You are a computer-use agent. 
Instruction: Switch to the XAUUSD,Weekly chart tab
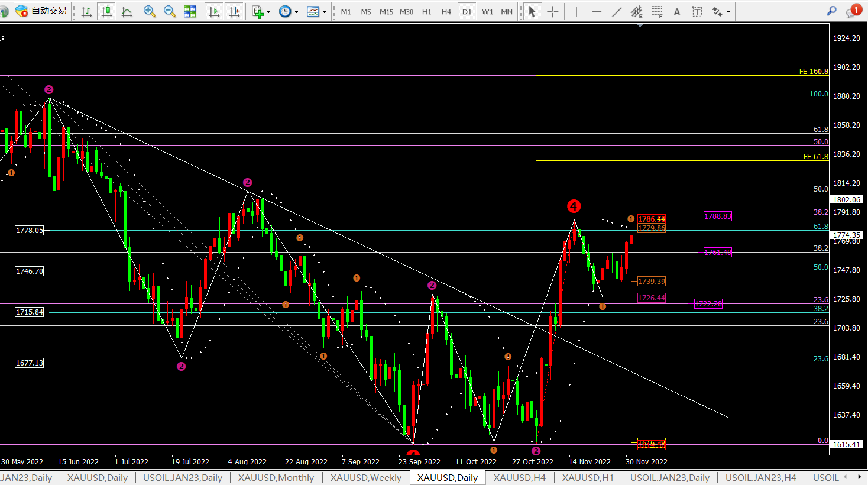[x=366, y=477]
